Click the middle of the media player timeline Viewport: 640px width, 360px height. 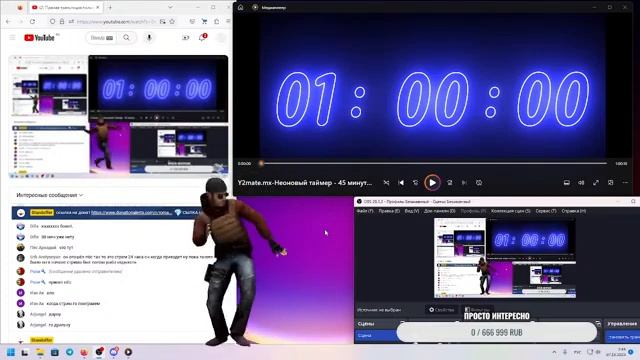coord(434,163)
